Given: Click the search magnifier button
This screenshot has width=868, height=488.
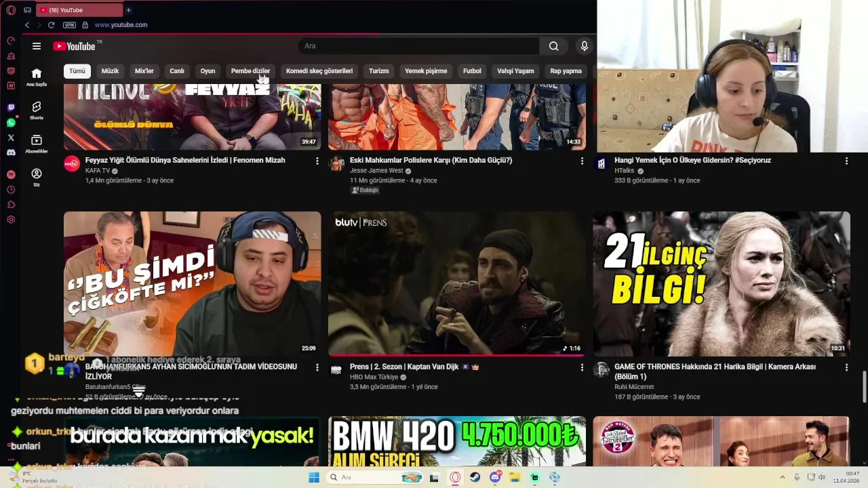Looking at the screenshot, I should coord(554,46).
